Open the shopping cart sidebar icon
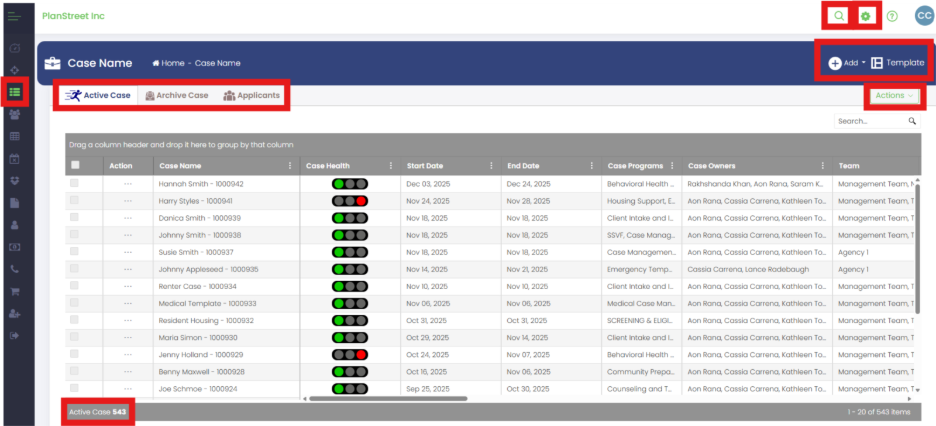Image resolution: width=936 pixels, height=426 pixels. click(15, 291)
